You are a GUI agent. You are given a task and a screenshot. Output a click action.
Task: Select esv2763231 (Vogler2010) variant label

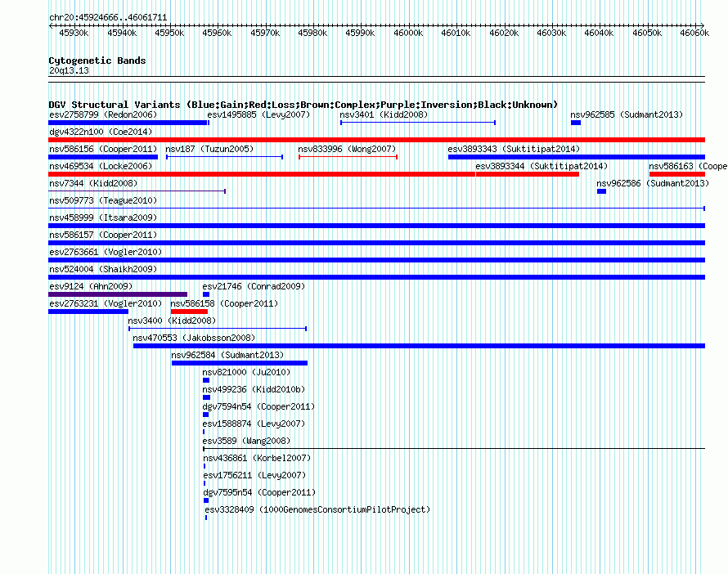pos(106,303)
